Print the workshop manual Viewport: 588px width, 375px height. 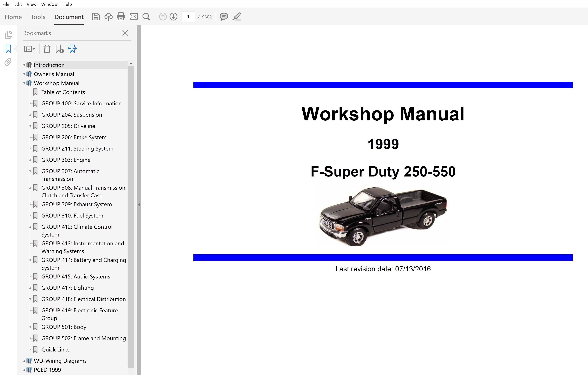click(121, 17)
